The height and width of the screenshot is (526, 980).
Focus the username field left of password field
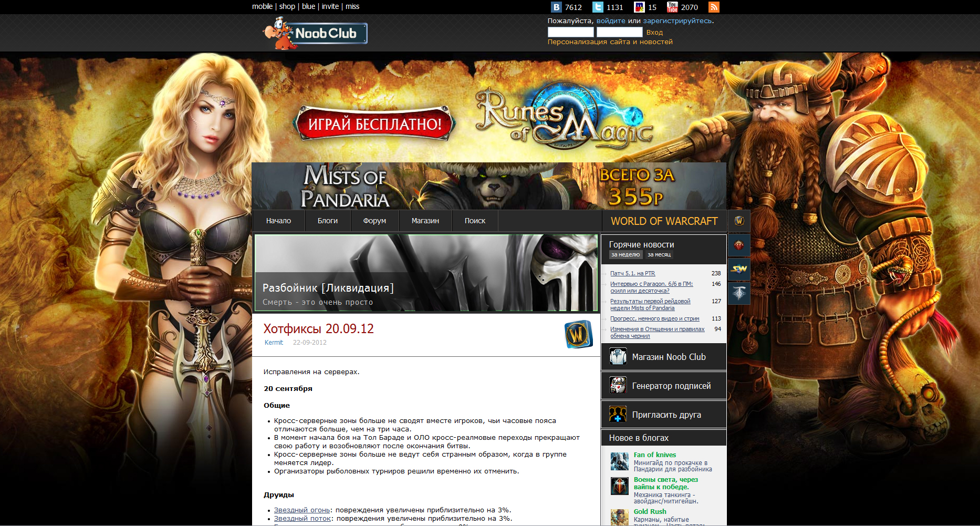tap(571, 32)
